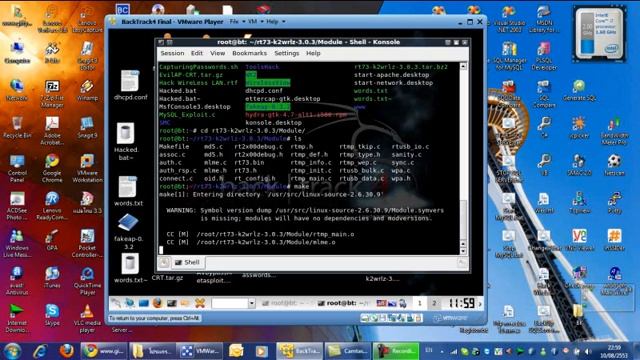Click the run command input field in panel
The height and width of the screenshot is (360, 640).
click(230, 303)
